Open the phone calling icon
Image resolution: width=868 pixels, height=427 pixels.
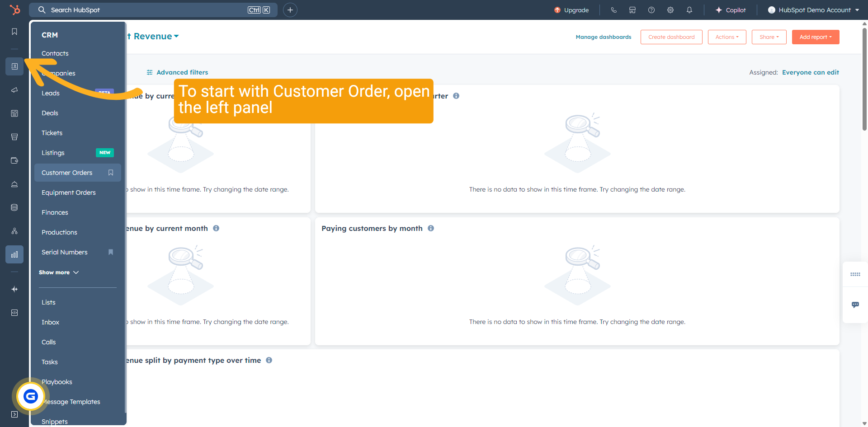[x=613, y=10]
